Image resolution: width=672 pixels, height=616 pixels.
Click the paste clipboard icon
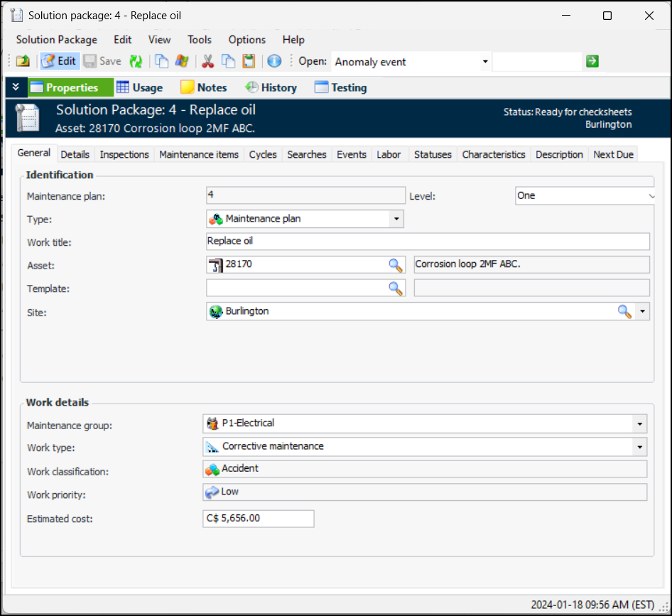(249, 62)
